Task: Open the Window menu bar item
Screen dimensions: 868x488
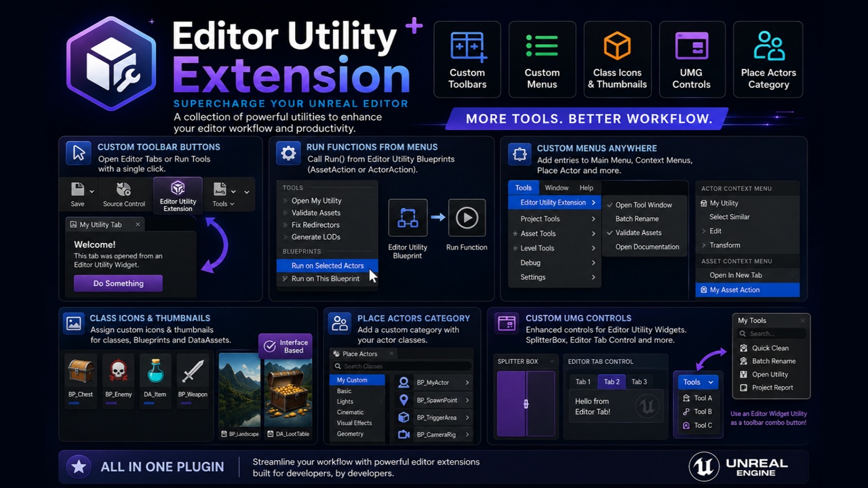Action: [x=557, y=188]
